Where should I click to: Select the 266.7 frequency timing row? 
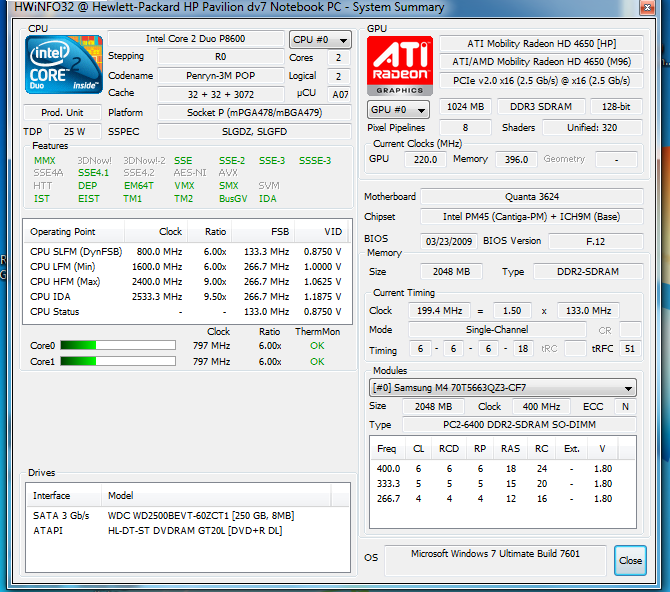(502, 498)
